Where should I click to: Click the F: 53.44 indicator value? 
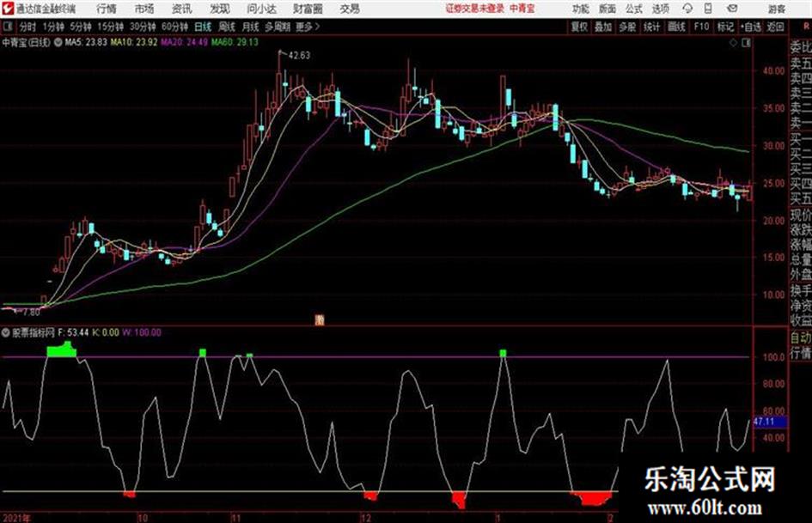(x=74, y=332)
